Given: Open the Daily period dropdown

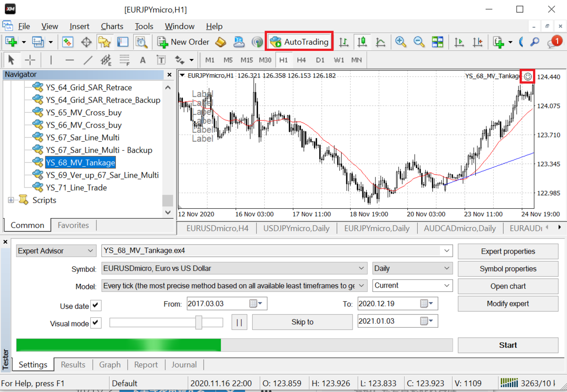Looking at the screenshot, I should [412, 268].
